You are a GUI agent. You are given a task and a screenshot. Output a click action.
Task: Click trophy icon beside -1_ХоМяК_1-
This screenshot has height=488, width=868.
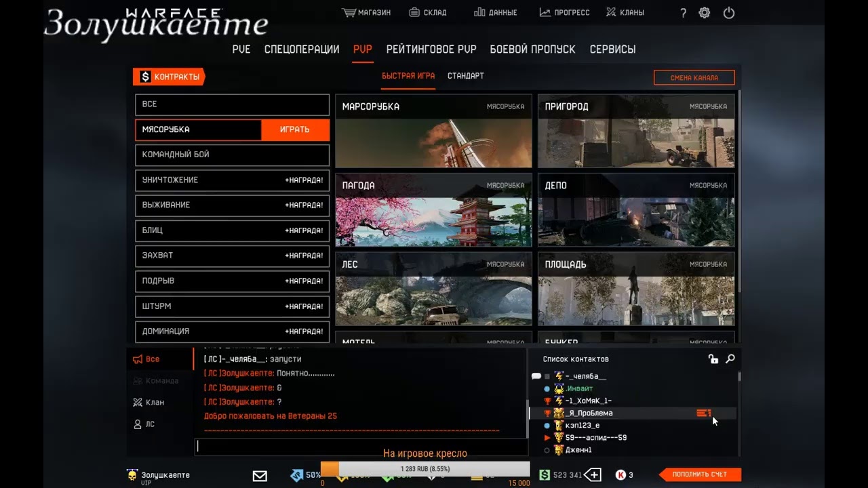tap(547, 401)
